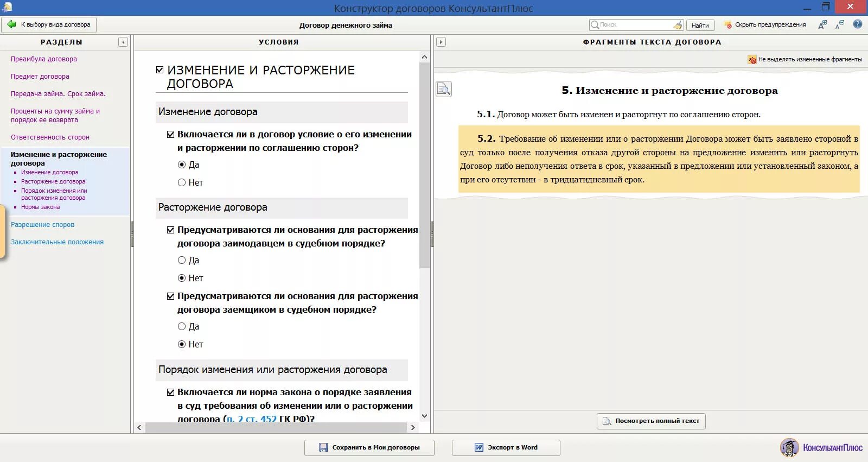This screenshot has height=462, width=868.
Task: Click horizontal scrollbar right arrow
Action: 413,428
